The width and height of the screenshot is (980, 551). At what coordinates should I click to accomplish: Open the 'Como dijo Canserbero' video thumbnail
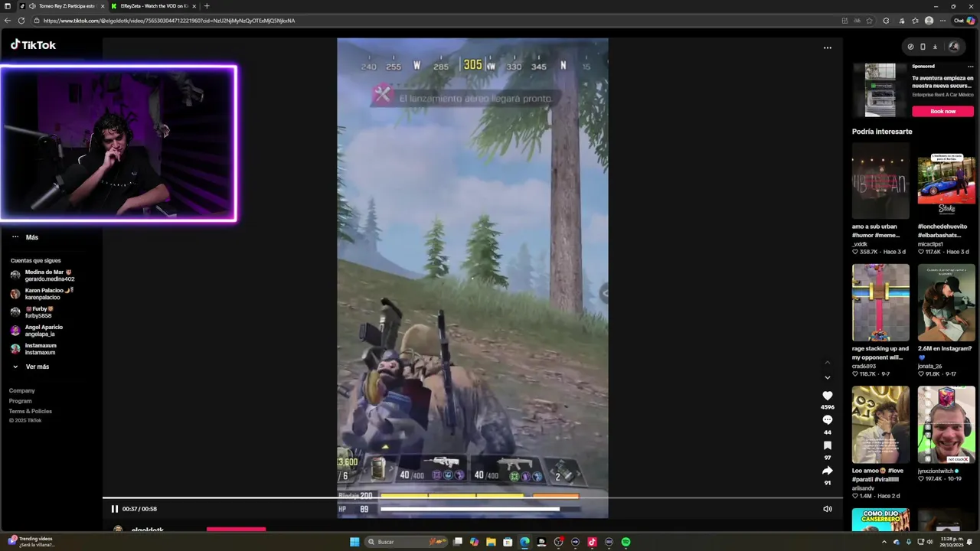880,520
